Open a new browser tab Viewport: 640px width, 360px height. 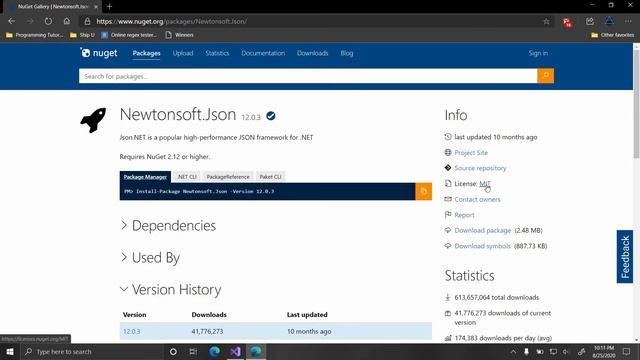point(109,7)
